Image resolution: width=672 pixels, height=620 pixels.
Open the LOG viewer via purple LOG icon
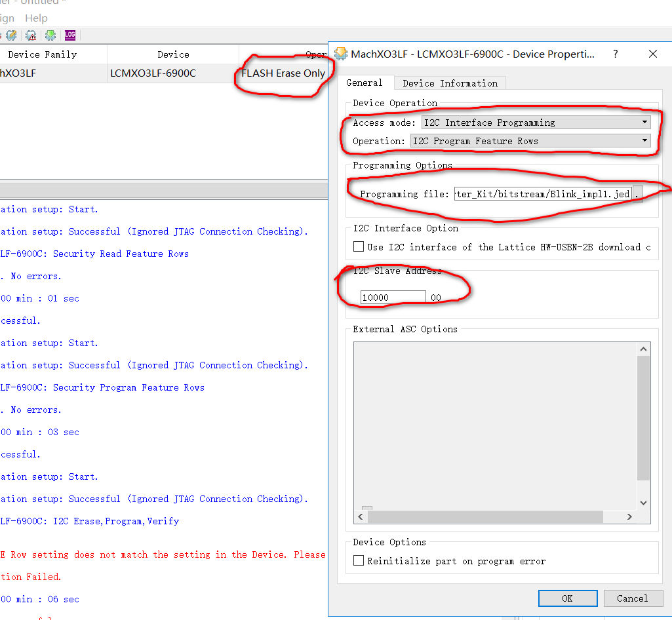(69, 35)
